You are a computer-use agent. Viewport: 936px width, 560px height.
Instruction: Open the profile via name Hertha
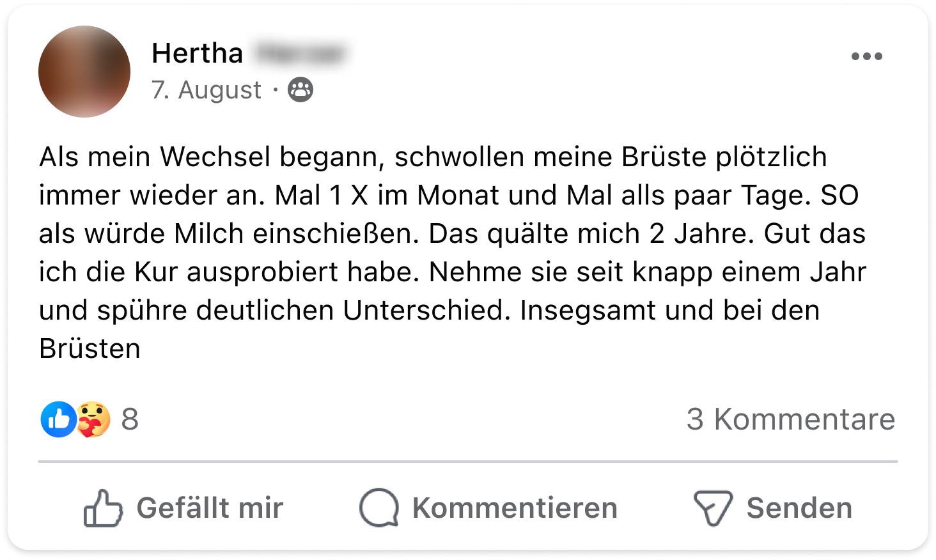pyautogui.click(x=197, y=53)
